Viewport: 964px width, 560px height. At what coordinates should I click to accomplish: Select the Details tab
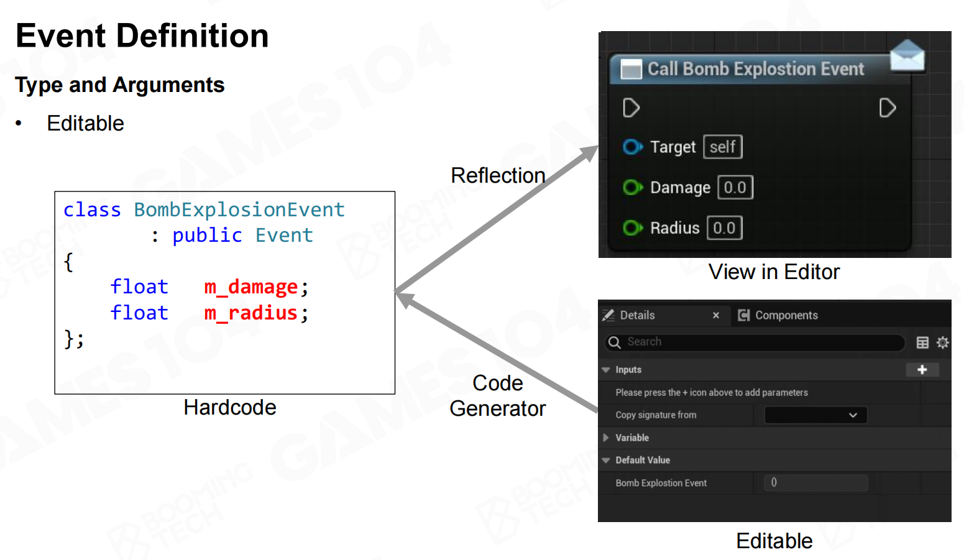pos(636,315)
